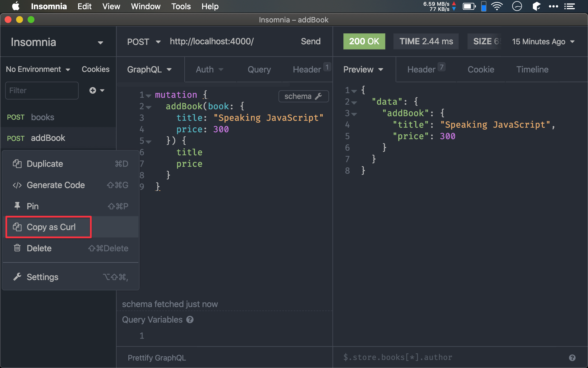Click the response filter help icon

(572, 357)
